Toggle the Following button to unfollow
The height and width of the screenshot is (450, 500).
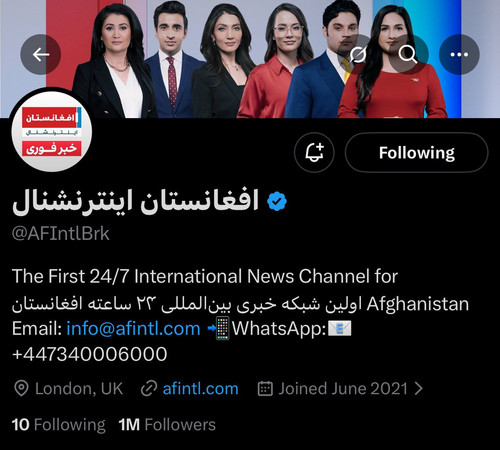(x=417, y=152)
